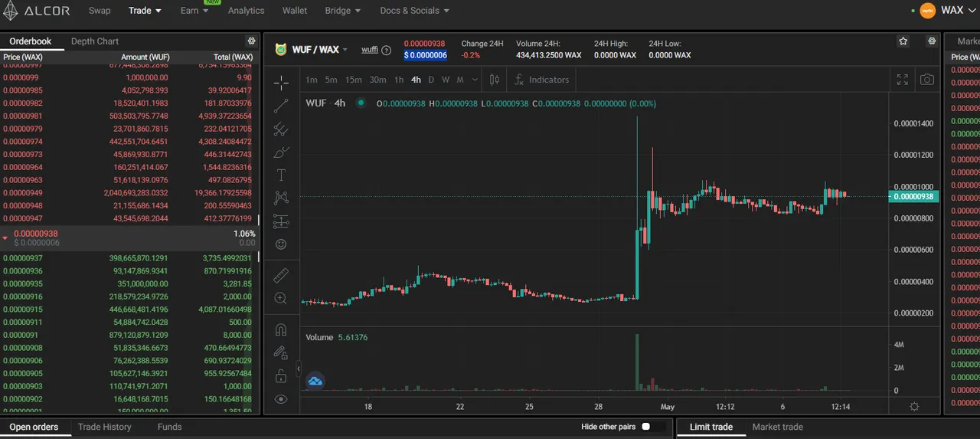This screenshot has width=980, height=439.
Task: Open Analytics in the top navigation
Action: (246, 11)
